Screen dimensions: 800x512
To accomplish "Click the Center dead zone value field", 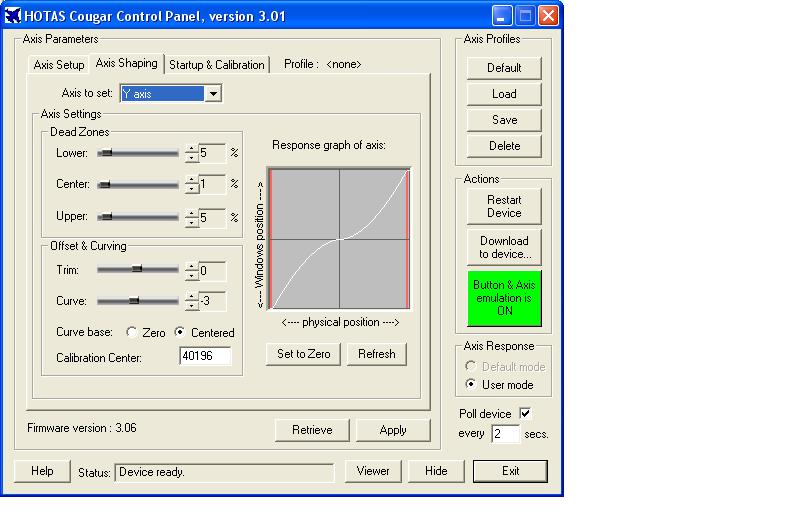I will pyautogui.click(x=212, y=184).
